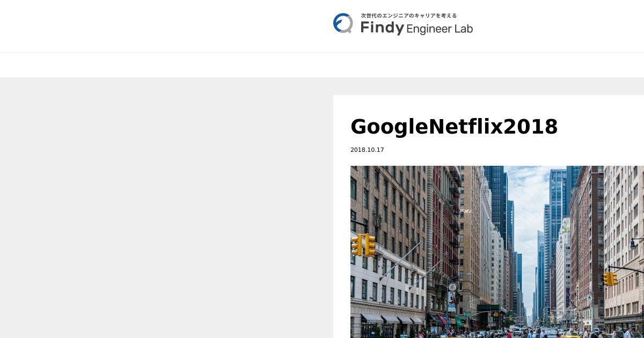Image resolution: width=644 pixels, height=338 pixels.
Task: Click the 2018.10.17 publish date
Action: click(367, 150)
